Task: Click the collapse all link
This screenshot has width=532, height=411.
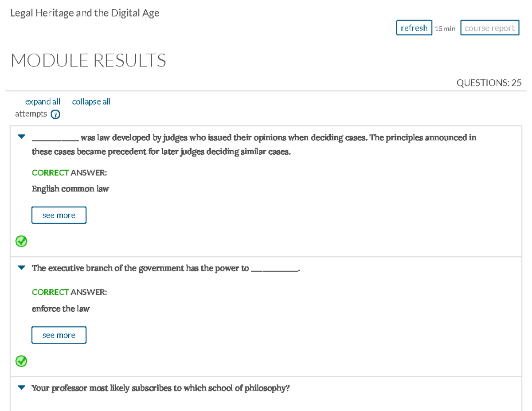Action: coord(91,102)
